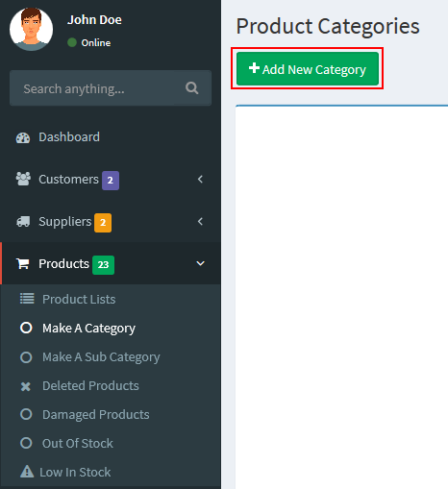
Task: Click John Doe's avatar picture
Action: click(31, 29)
